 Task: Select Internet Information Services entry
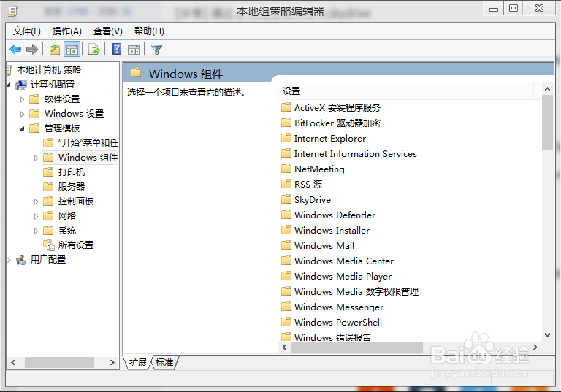coord(356,154)
